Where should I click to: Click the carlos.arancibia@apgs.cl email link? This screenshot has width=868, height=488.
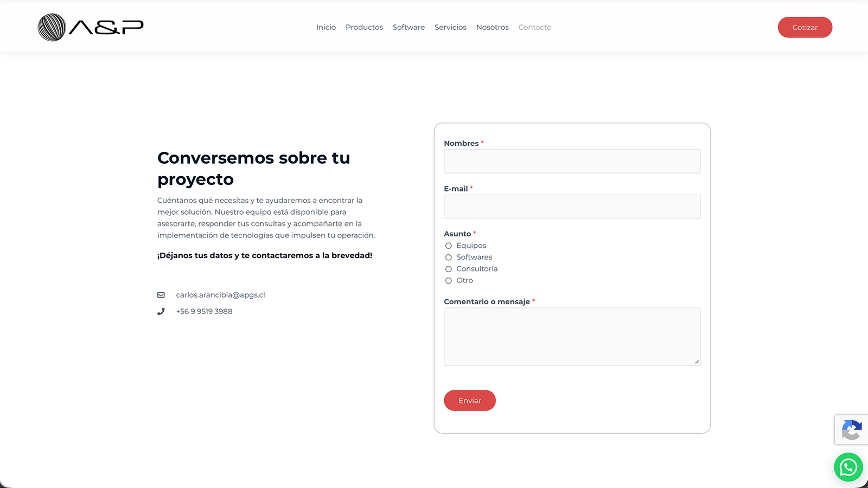point(221,295)
